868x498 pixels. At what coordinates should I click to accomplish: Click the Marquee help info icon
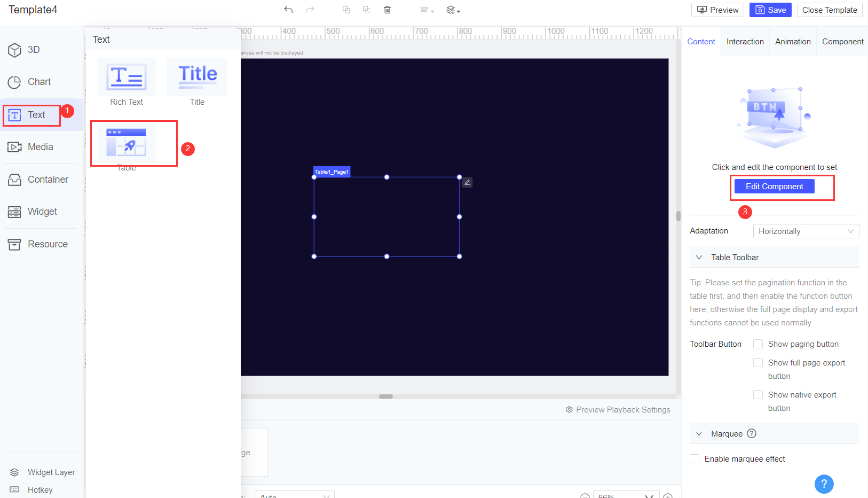point(752,433)
